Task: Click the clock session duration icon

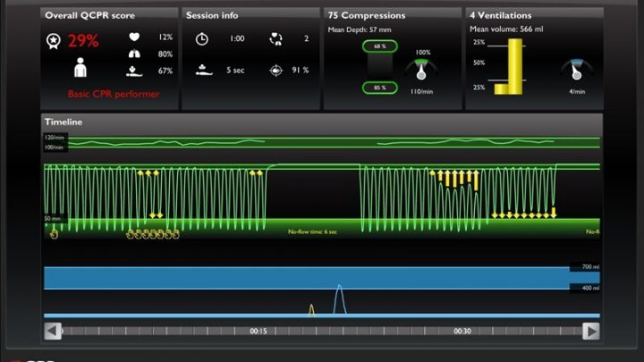Action: point(201,39)
